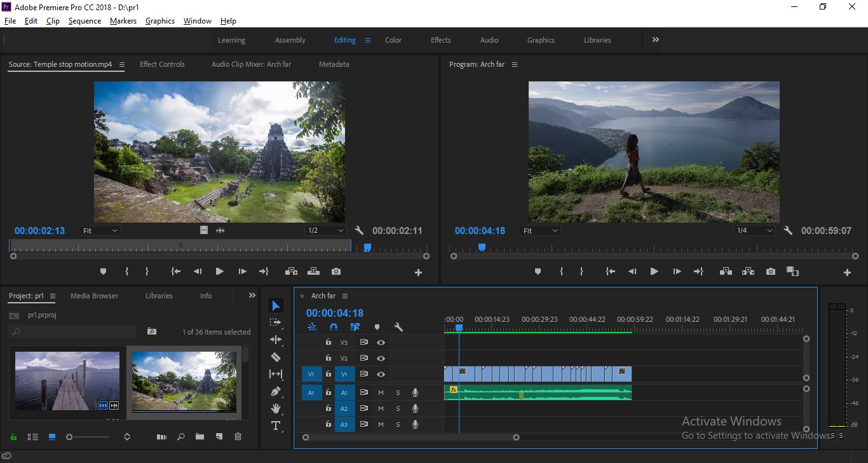868x463 pixels.
Task: Open Program monitor settings wrench
Action: point(788,231)
